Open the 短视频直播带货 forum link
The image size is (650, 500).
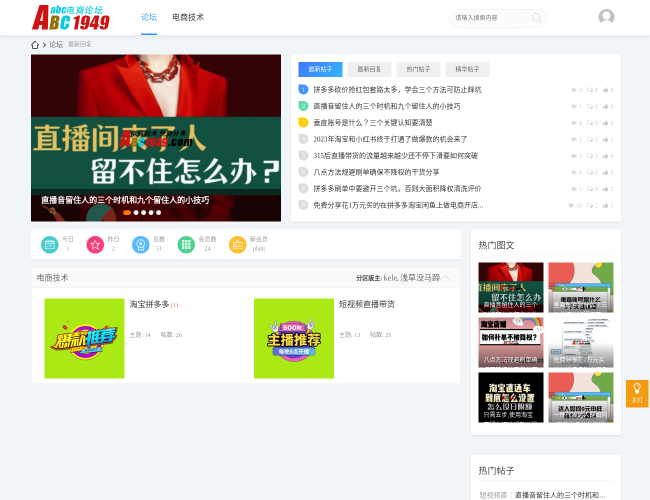click(x=367, y=304)
